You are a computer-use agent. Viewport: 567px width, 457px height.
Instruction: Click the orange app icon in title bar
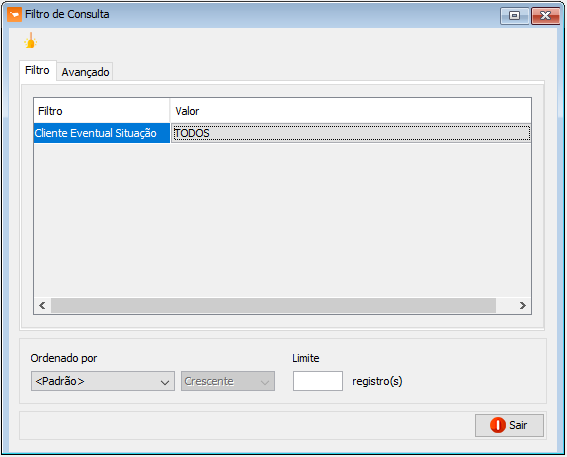pos(14,15)
